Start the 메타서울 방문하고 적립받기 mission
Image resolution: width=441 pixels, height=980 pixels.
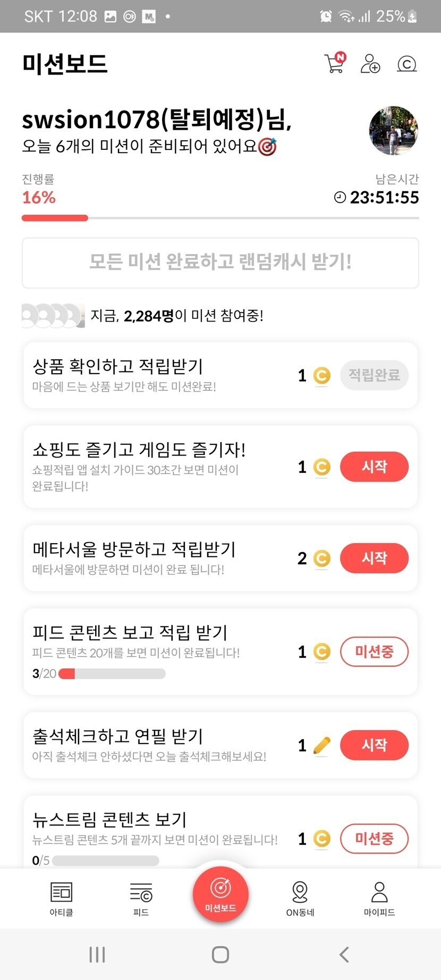[x=374, y=558]
